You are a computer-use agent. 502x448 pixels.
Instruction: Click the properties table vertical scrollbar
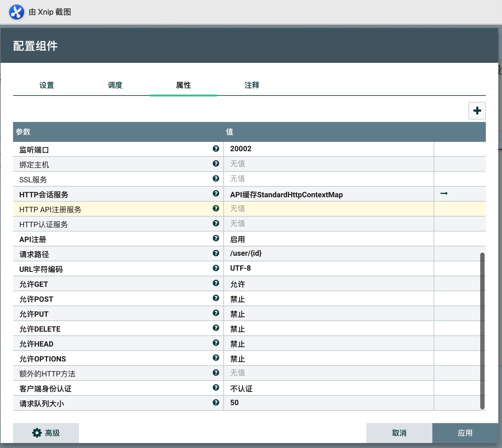(482, 330)
